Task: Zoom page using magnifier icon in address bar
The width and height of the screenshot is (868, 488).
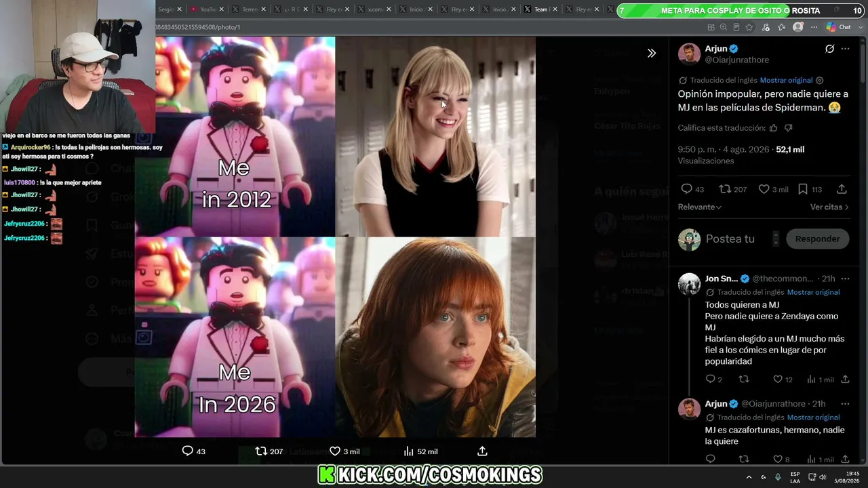Action: coord(724,27)
